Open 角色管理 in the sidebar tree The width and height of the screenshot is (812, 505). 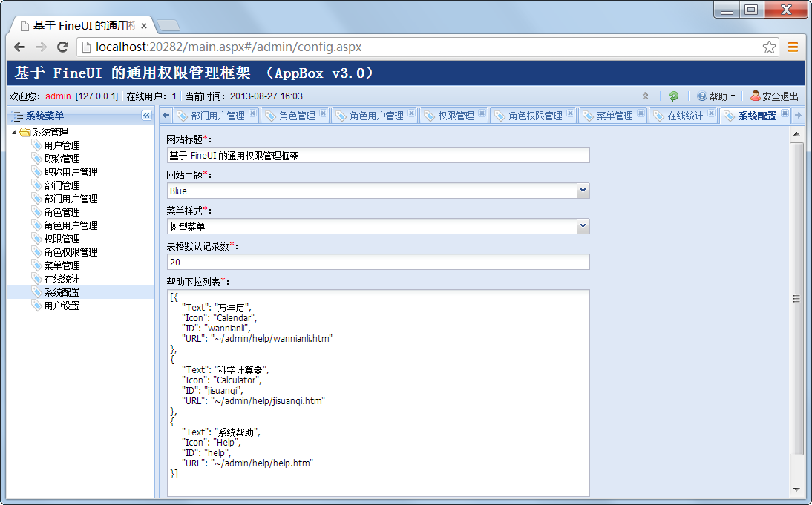click(x=62, y=212)
